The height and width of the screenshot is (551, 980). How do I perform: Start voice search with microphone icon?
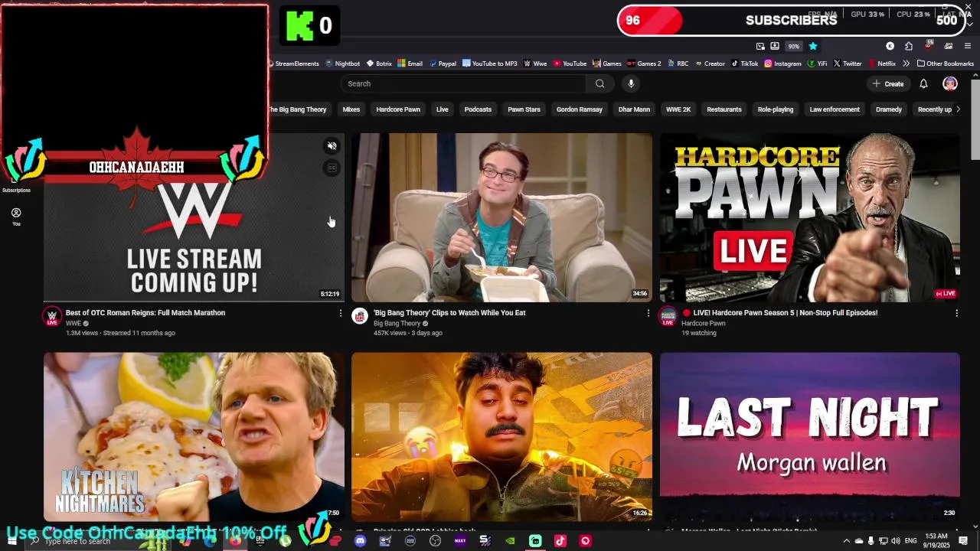(x=631, y=83)
